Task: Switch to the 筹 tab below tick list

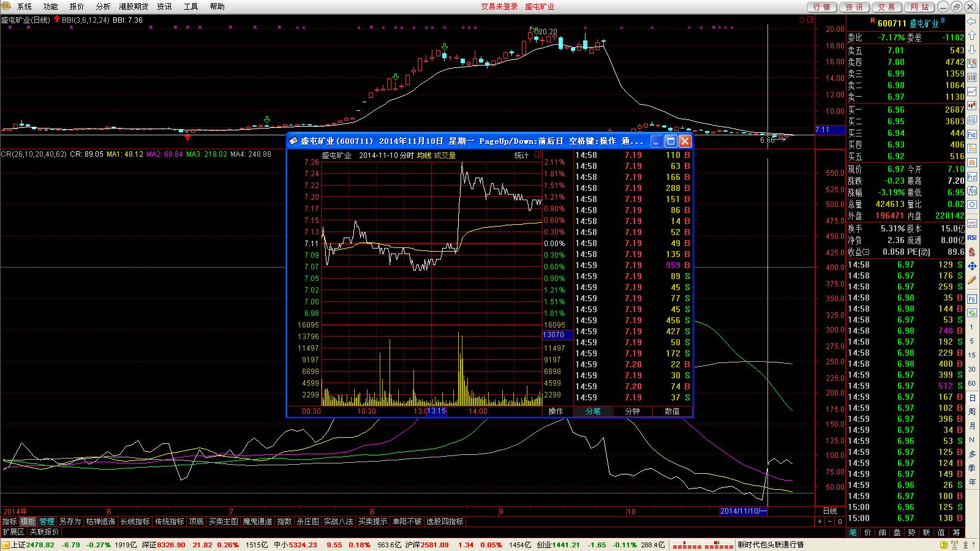Action: (x=956, y=533)
